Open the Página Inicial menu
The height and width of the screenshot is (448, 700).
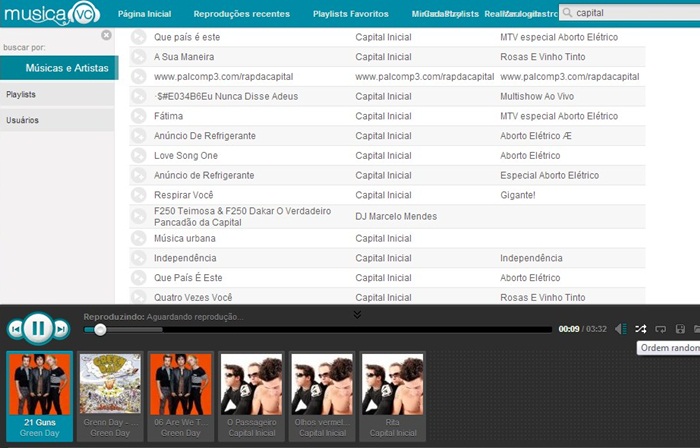coord(144,14)
